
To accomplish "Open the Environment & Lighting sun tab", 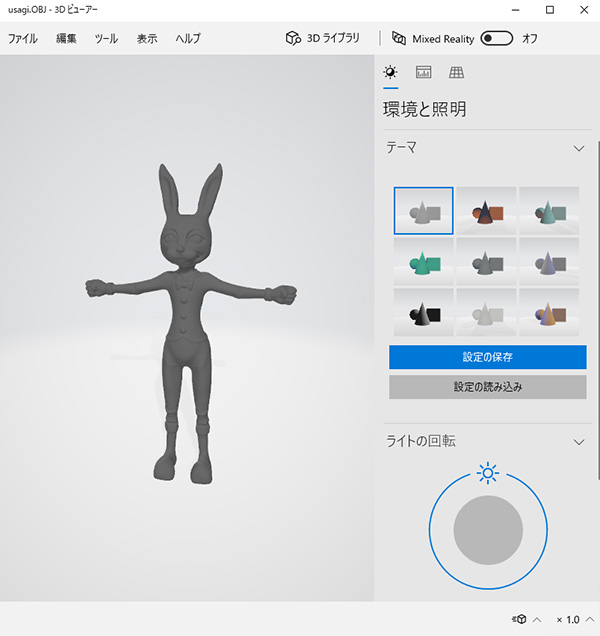I will pyautogui.click(x=390, y=72).
